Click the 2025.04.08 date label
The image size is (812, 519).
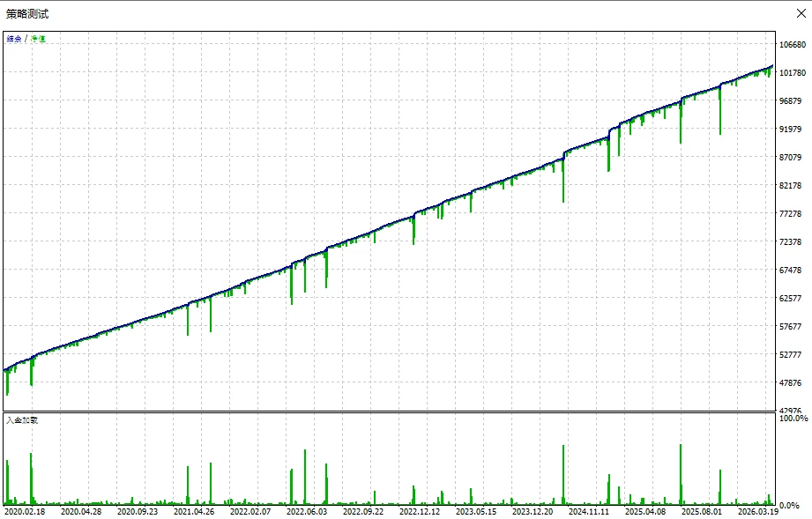(645, 512)
